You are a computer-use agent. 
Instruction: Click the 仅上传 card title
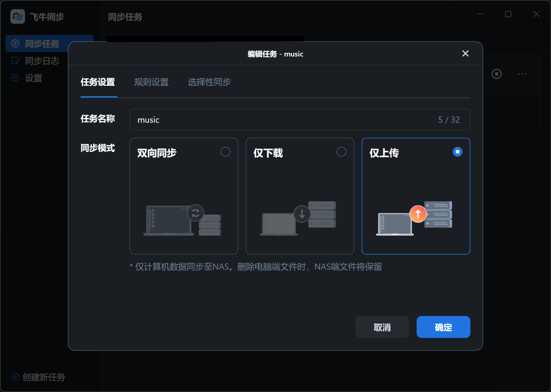click(384, 153)
